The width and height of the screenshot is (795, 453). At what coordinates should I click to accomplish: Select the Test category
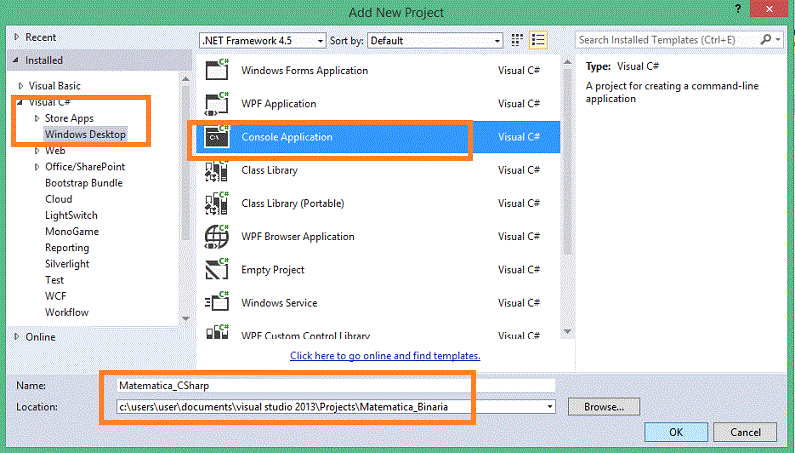54,280
